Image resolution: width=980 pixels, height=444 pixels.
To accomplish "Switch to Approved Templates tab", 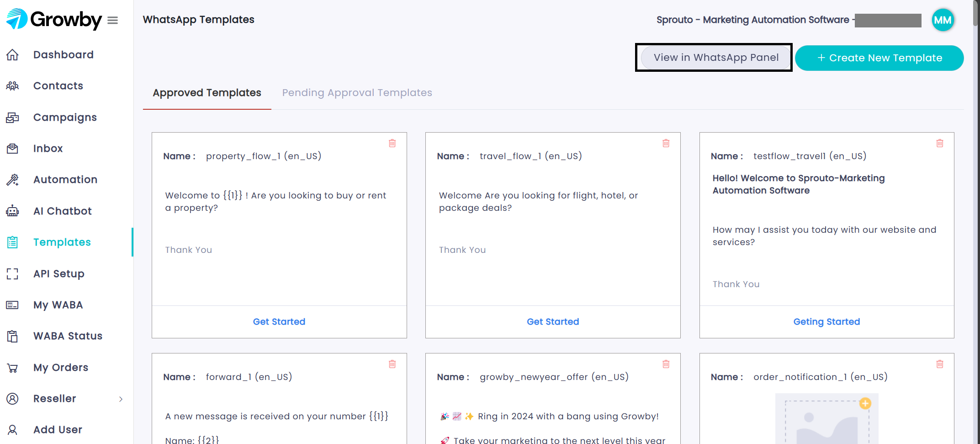I will click(207, 93).
